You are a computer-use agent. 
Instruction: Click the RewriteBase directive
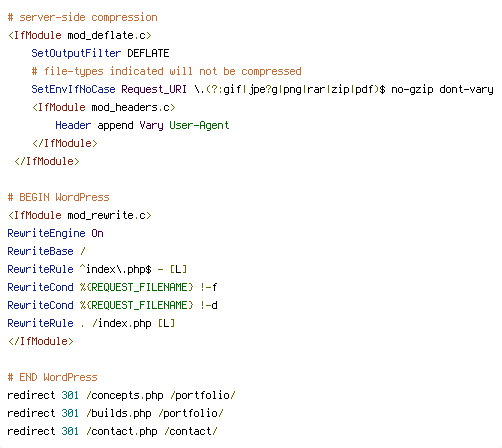40,251
